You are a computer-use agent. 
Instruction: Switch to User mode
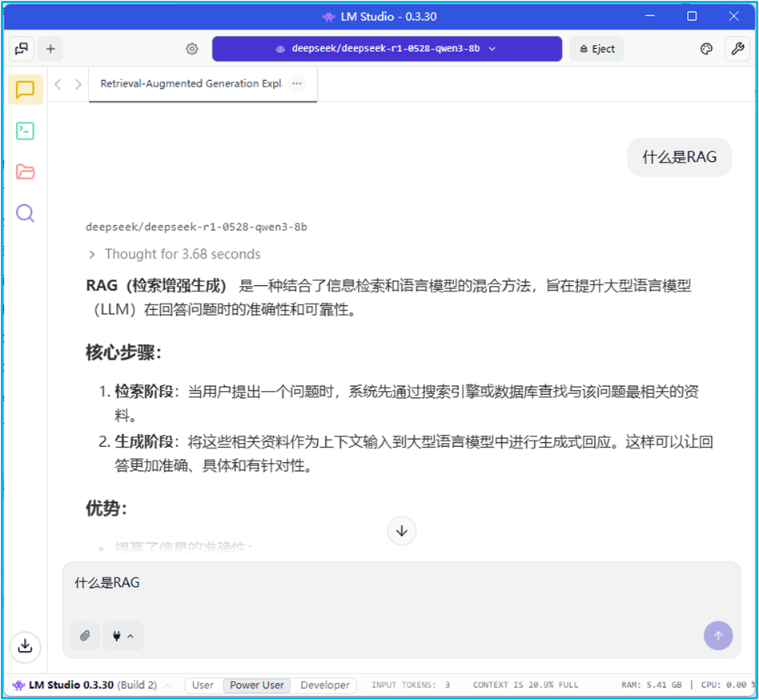[203, 685]
